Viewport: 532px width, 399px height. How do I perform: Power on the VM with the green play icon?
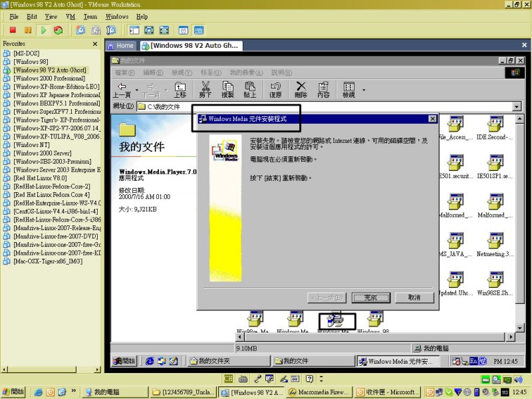43,30
